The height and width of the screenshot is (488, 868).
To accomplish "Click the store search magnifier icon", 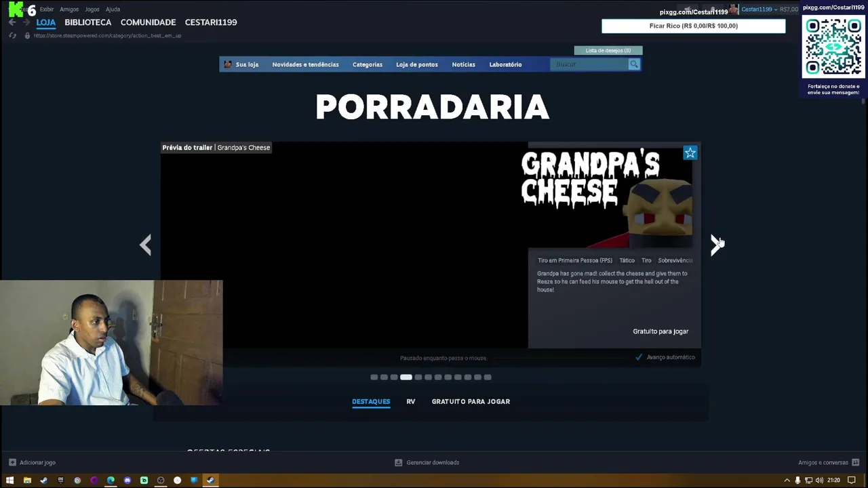I will (x=634, y=64).
